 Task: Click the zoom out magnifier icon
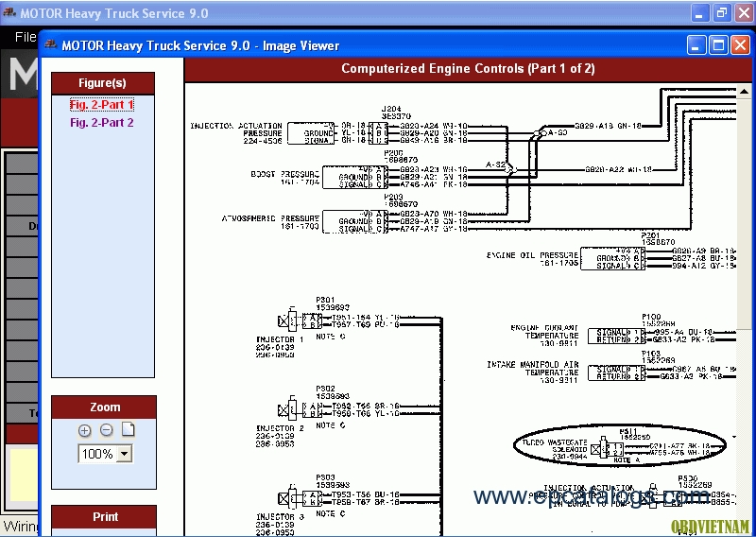[106, 430]
